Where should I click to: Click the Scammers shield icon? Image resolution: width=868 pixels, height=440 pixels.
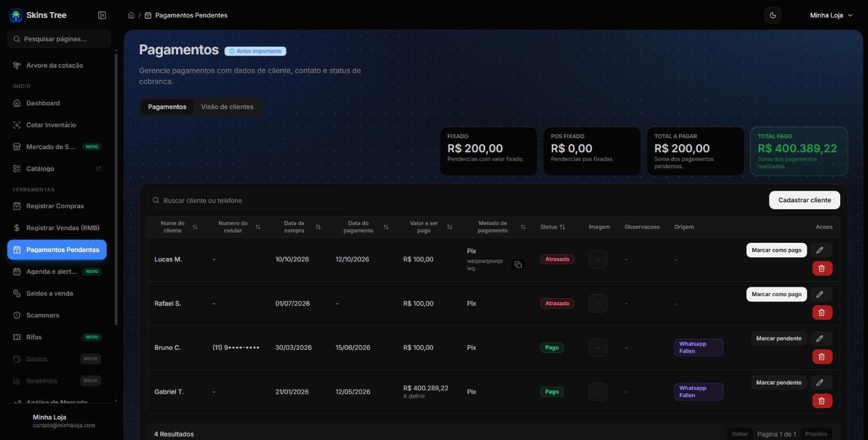(17, 315)
